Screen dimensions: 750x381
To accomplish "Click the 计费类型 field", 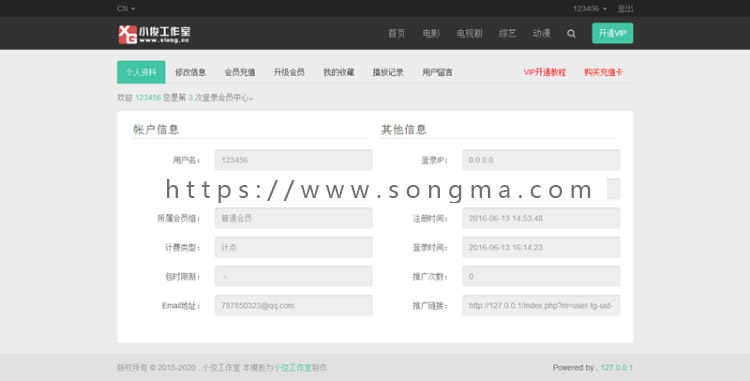I will (x=293, y=247).
